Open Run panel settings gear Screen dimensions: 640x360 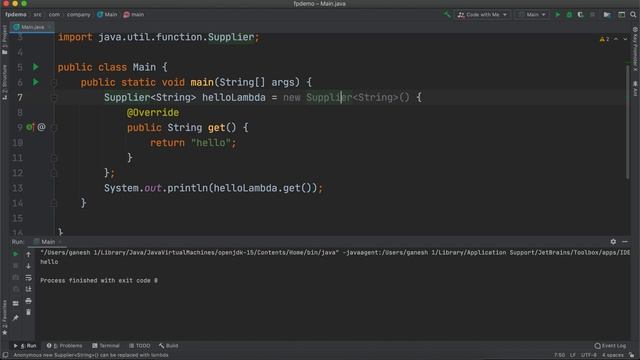tap(613, 242)
